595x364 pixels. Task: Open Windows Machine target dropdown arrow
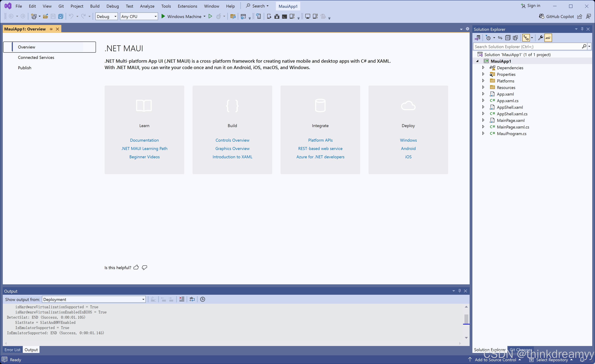tap(204, 16)
